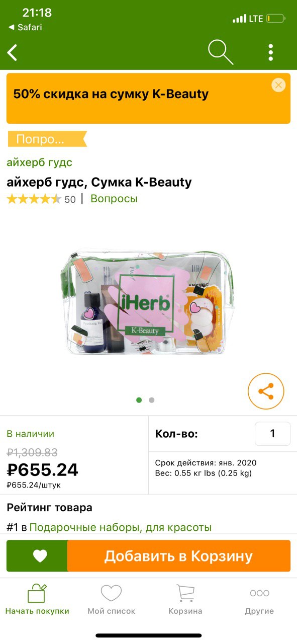
Task: Tap the back arrow icon
Action: coord(13,52)
